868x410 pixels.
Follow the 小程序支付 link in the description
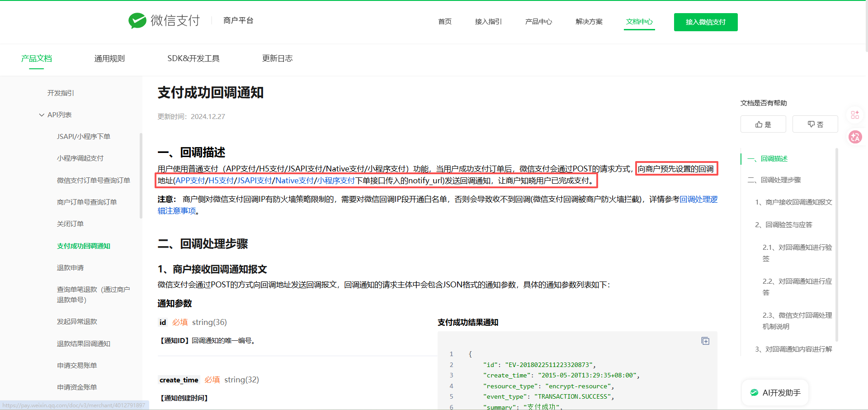336,181
